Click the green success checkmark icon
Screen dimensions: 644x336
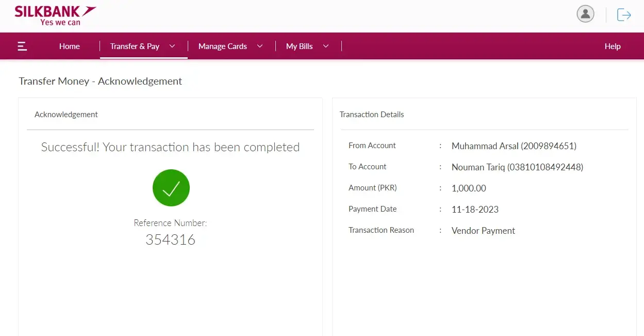point(171,188)
